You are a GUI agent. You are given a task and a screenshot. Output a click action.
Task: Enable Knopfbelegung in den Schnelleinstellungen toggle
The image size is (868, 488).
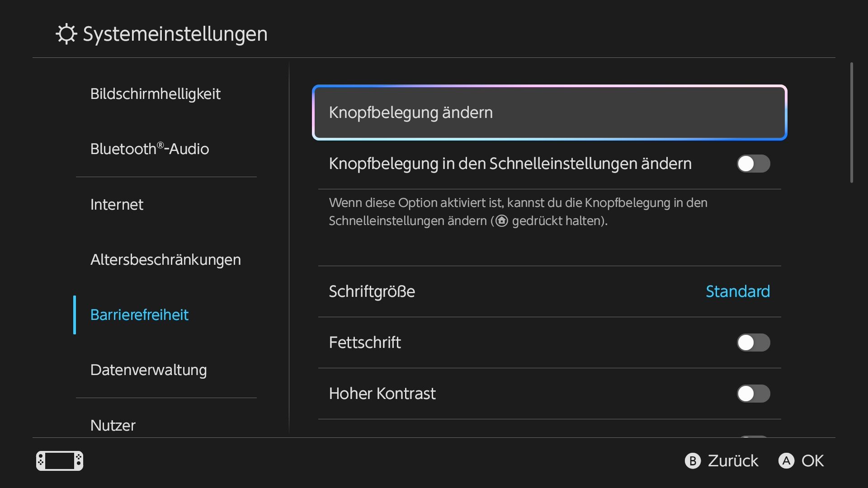[x=753, y=164]
